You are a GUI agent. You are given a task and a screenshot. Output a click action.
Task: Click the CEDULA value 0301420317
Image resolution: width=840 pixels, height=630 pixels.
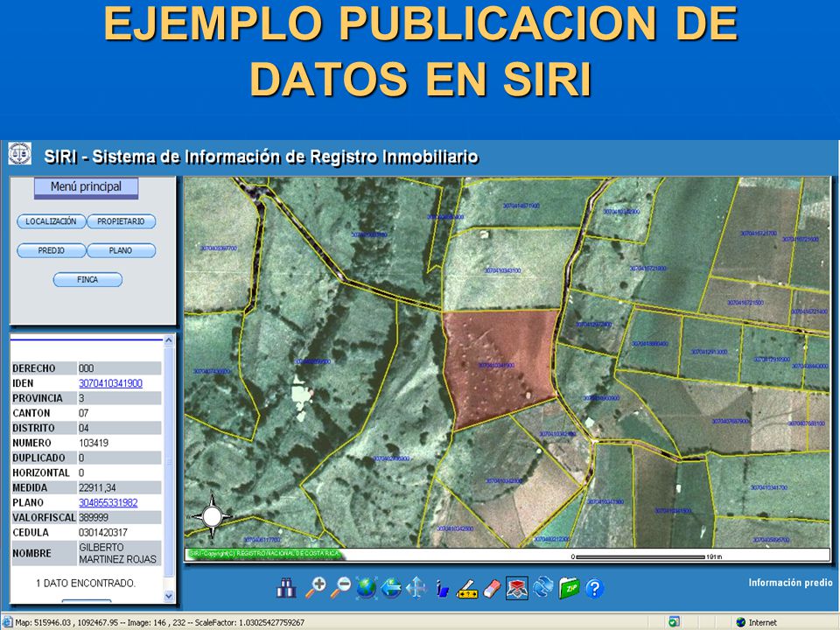point(103,533)
